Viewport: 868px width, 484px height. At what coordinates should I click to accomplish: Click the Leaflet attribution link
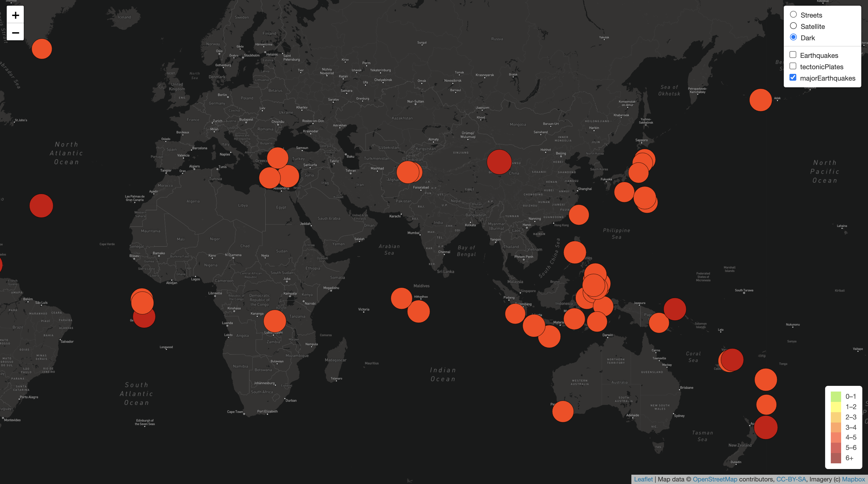pyautogui.click(x=644, y=479)
